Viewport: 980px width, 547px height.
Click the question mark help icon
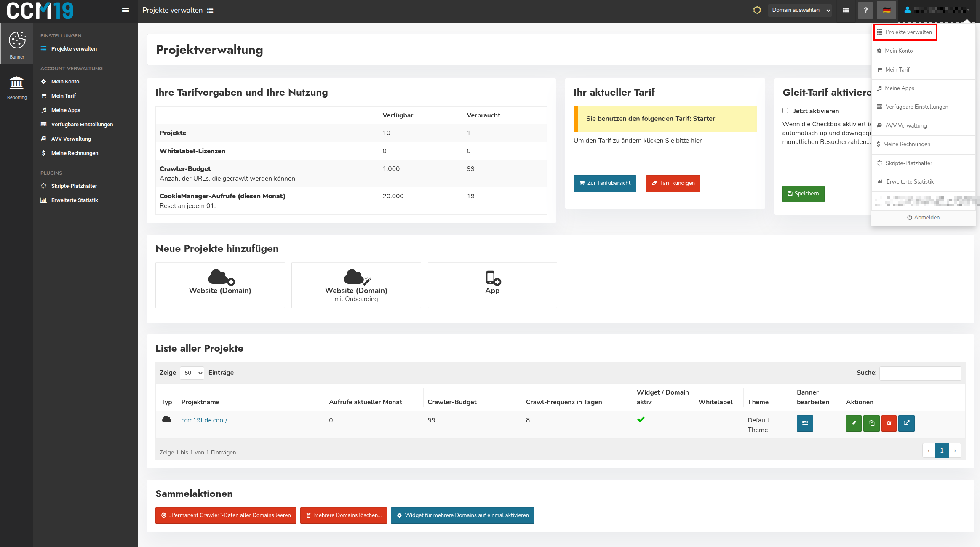[865, 10]
